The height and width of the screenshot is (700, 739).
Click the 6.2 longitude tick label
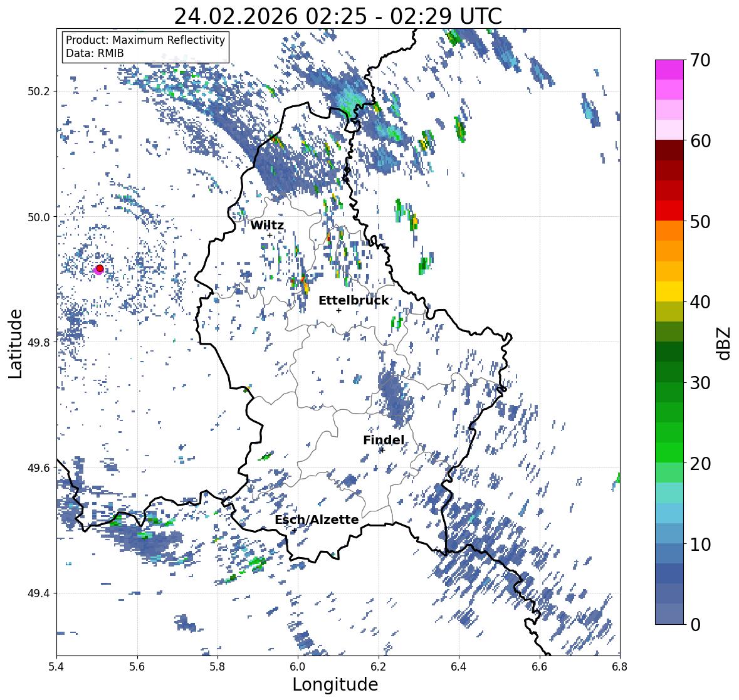379,667
